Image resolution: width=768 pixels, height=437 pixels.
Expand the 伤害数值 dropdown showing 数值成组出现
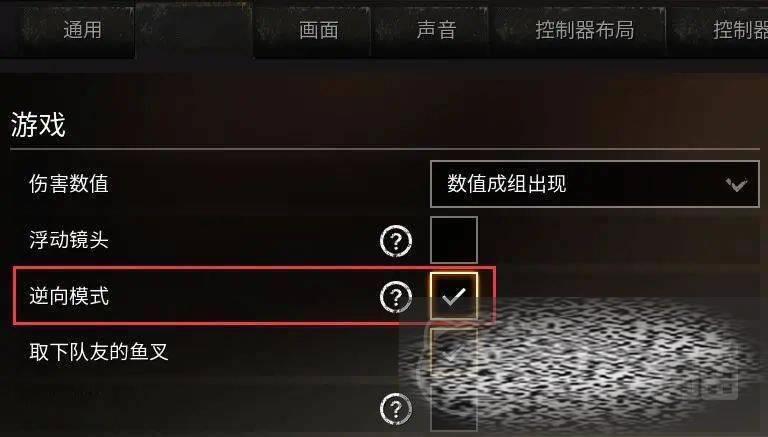click(x=595, y=184)
